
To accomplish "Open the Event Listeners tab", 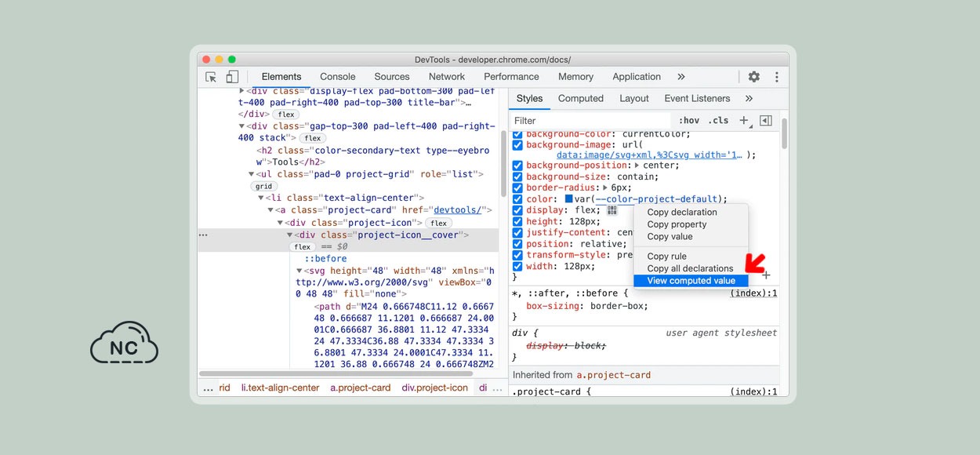I will tap(697, 99).
